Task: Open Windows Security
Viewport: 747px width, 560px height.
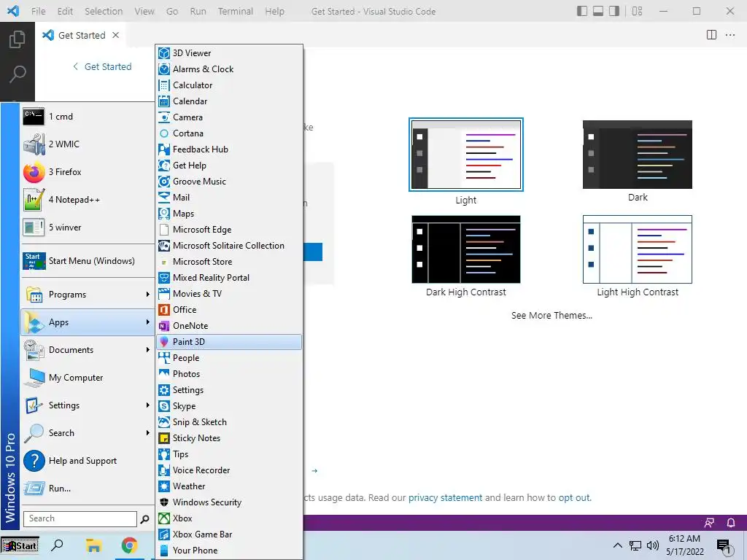Action: (229, 502)
